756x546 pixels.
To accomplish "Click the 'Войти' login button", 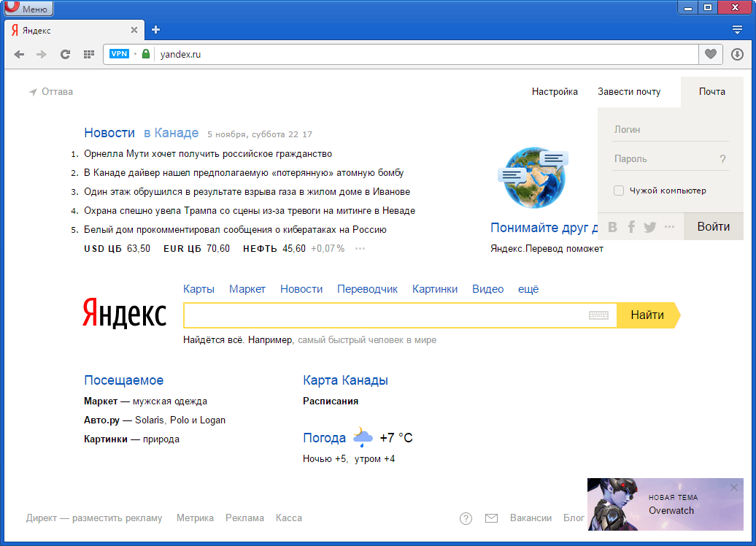I will [x=713, y=227].
